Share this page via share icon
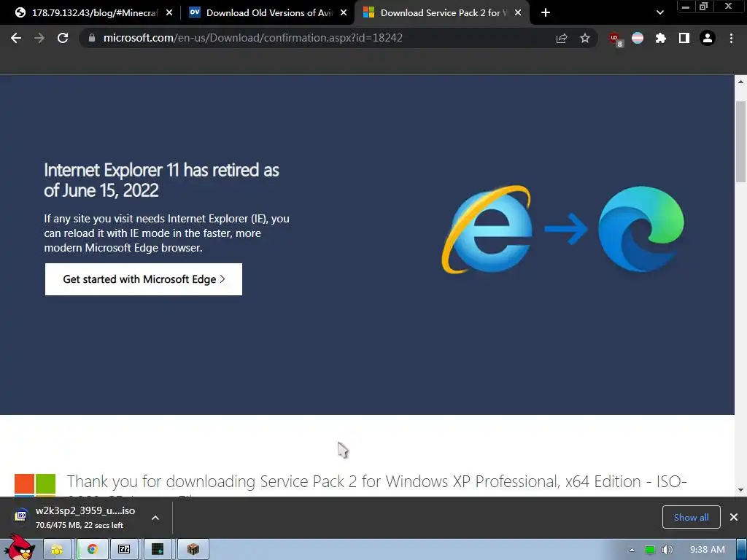 pos(562,38)
